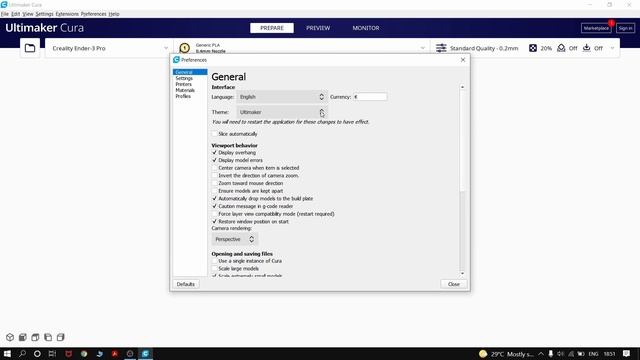Open Windows taskbar search
640x360 pixels.
pyautogui.click(x=22, y=354)
